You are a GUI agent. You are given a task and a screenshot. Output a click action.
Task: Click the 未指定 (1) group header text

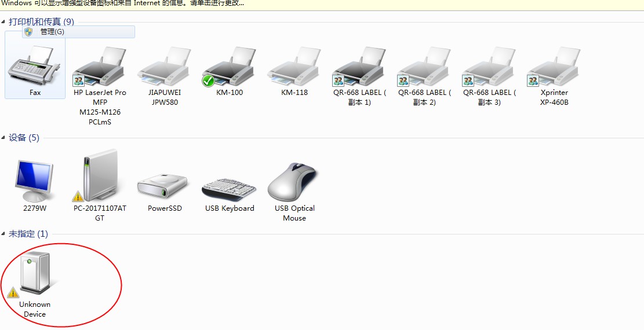coord(28,234)
